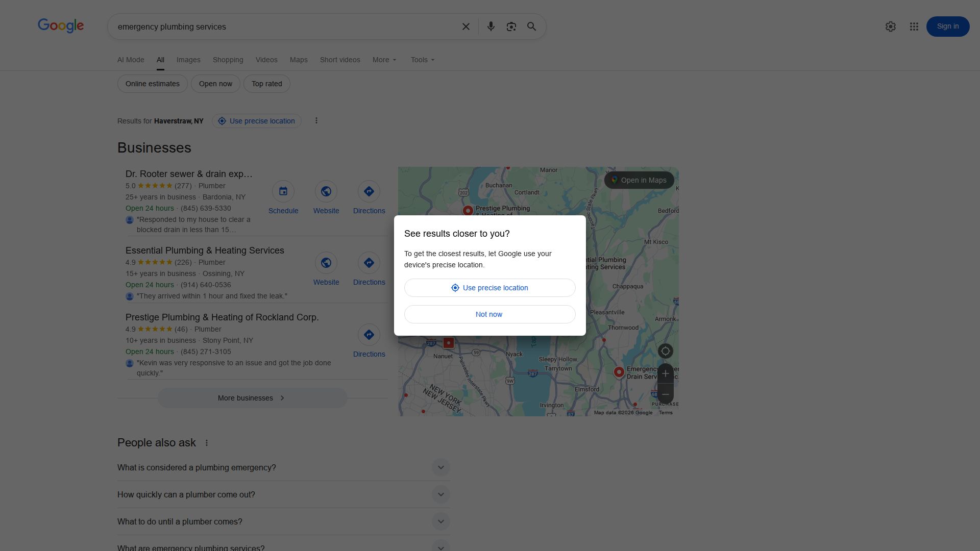The image size is (980, 551).
Task: Enable the Open now filter
Action: pyautogui.click(x=215, y=83)
